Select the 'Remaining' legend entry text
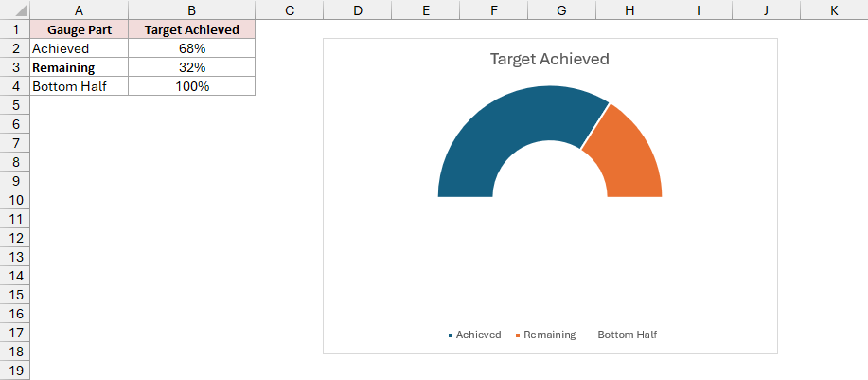The image size is (868, 380). (550, 335)
